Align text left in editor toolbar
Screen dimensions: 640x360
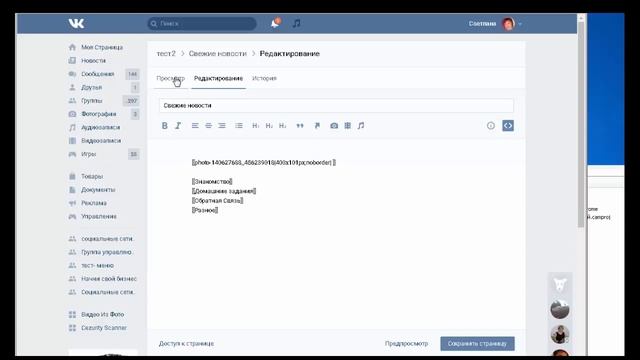pos(195,126)
